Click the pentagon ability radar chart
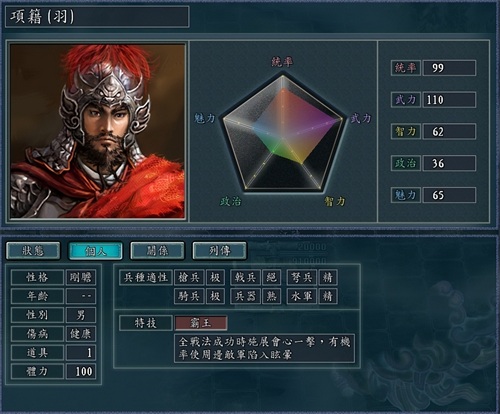Image resolution: width=500 pixels, height=414 pixels. point(283,133)
